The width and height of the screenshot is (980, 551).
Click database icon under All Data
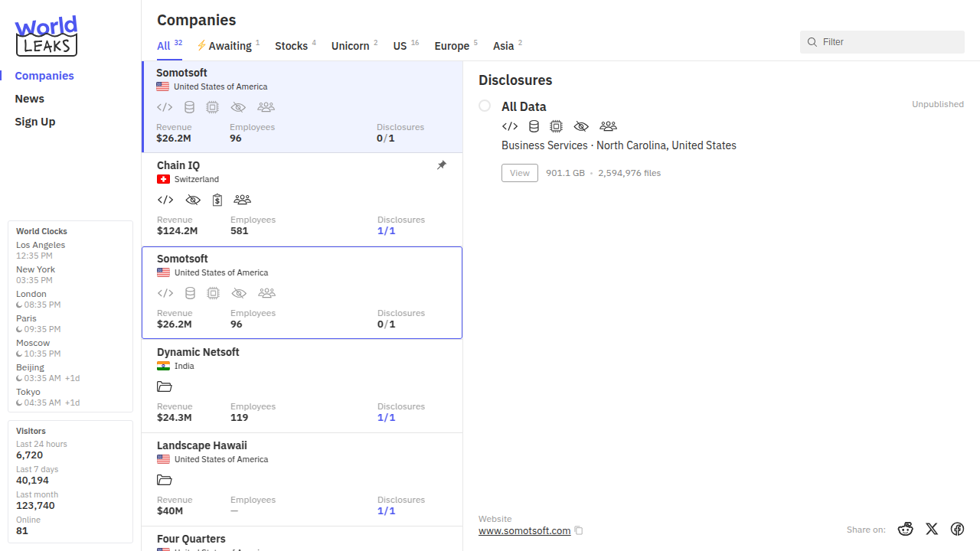coord(534,126)
